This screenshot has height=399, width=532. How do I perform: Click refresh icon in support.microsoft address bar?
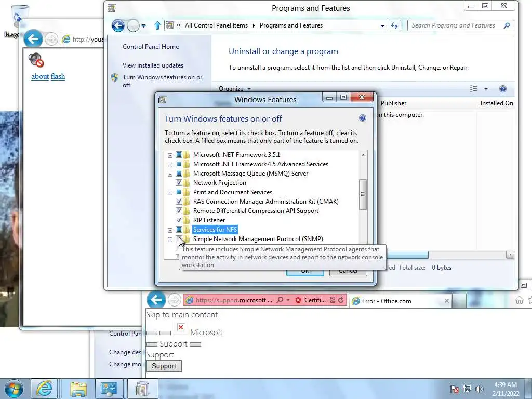pos(341,300)
